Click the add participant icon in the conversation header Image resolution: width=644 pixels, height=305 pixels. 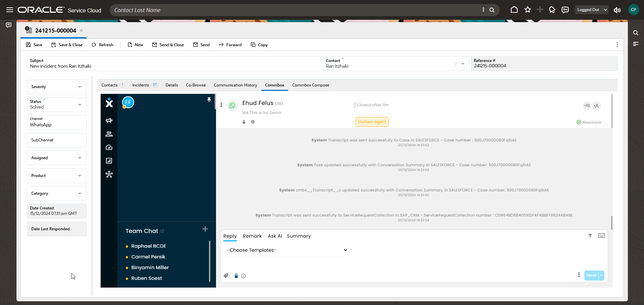pos(596,106)
